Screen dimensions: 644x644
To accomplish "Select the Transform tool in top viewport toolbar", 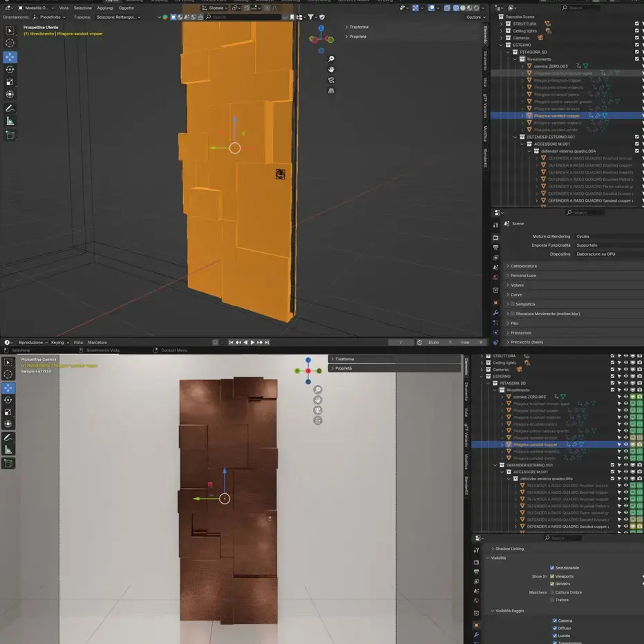I will tap(10, 94).
